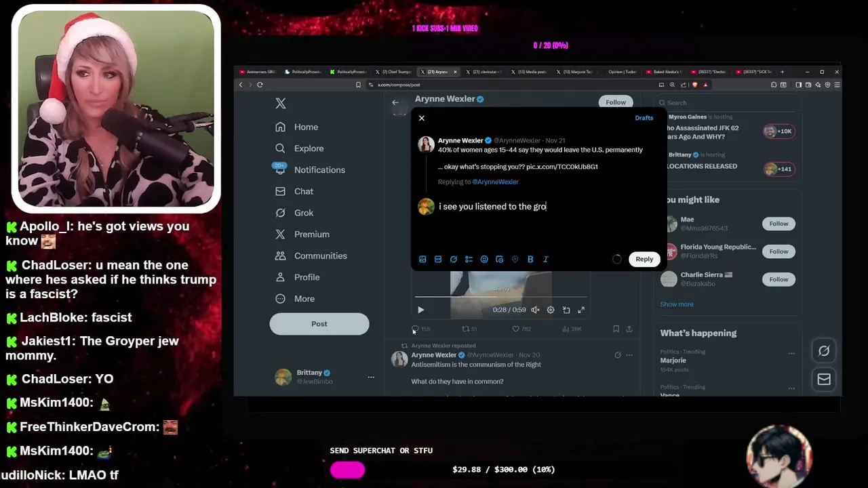868x488 pixels.
Task: Switch to the Chief Trump browser tab
Action: coord(393,72)
